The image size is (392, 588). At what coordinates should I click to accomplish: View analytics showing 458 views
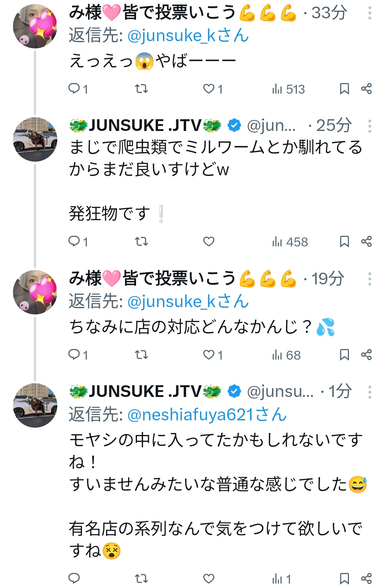point(290,242)
